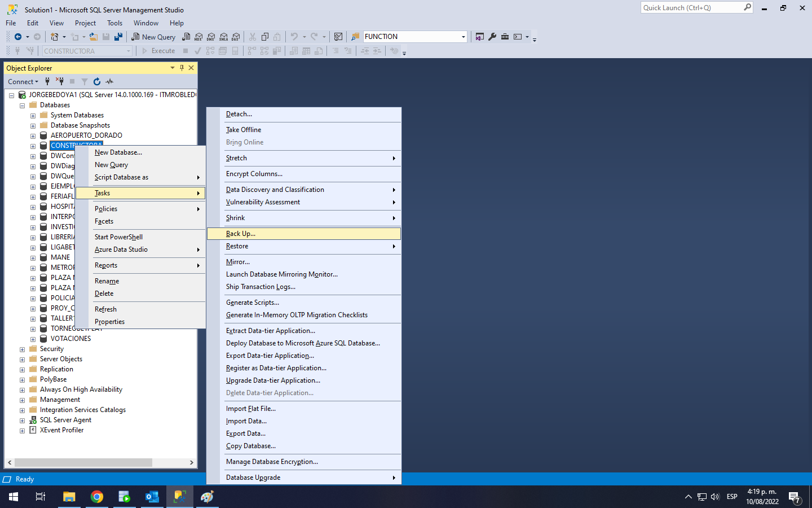
Task: Click the Visual Studio solution icon
Action: tap(480, 37)
